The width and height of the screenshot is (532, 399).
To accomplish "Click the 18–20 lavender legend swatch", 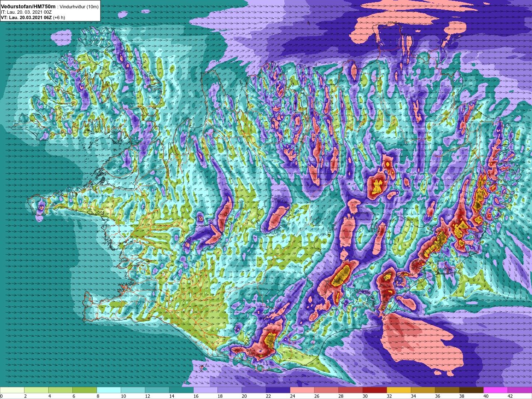I will pyautogui.click(x=229, y=390).
